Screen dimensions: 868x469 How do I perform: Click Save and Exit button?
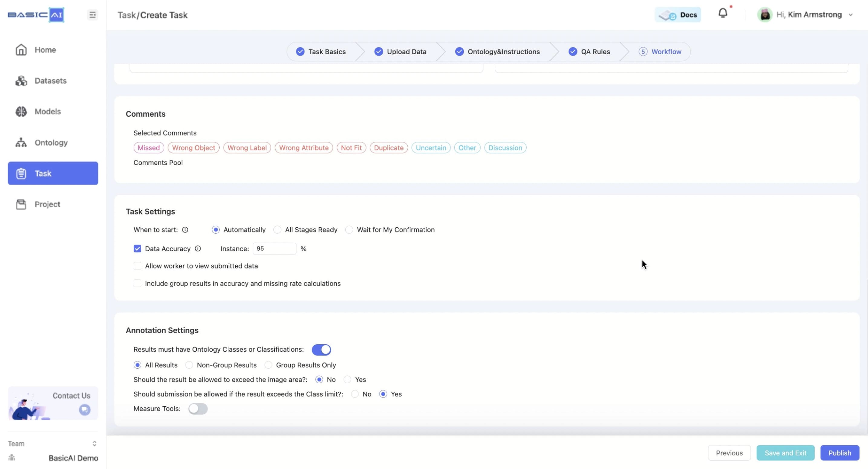pyautogui.click(x=785, y=452)
